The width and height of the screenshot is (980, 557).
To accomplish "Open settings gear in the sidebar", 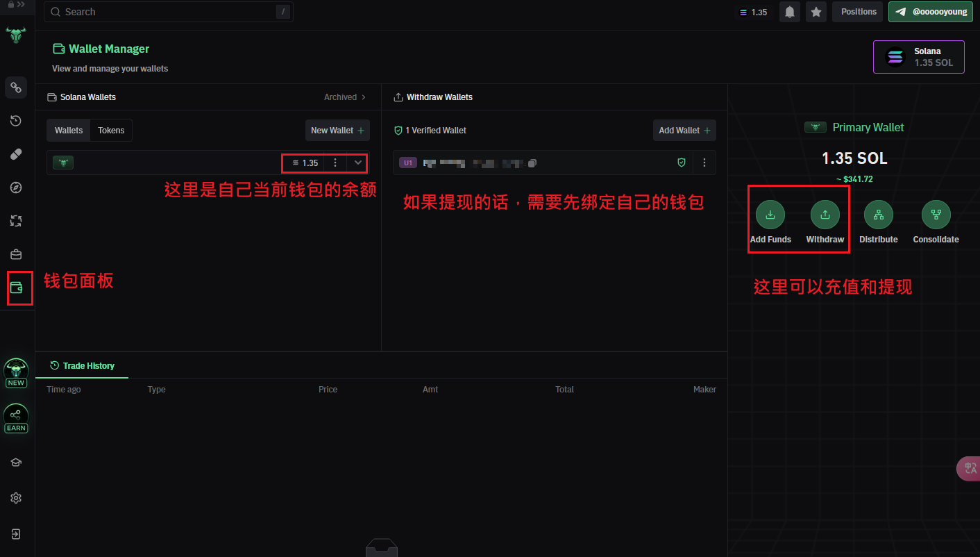I will click(16, 498).
